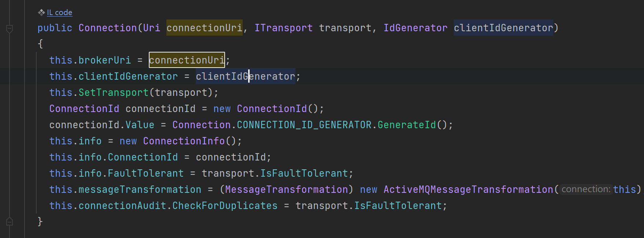Click the IL code diamond icon
Screen dimensions: 644x238
41,12
